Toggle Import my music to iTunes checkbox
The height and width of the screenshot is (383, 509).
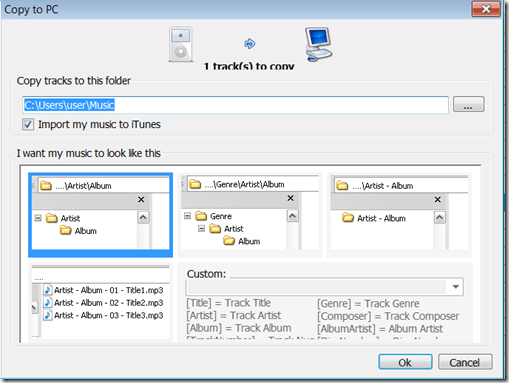(28, 125)
